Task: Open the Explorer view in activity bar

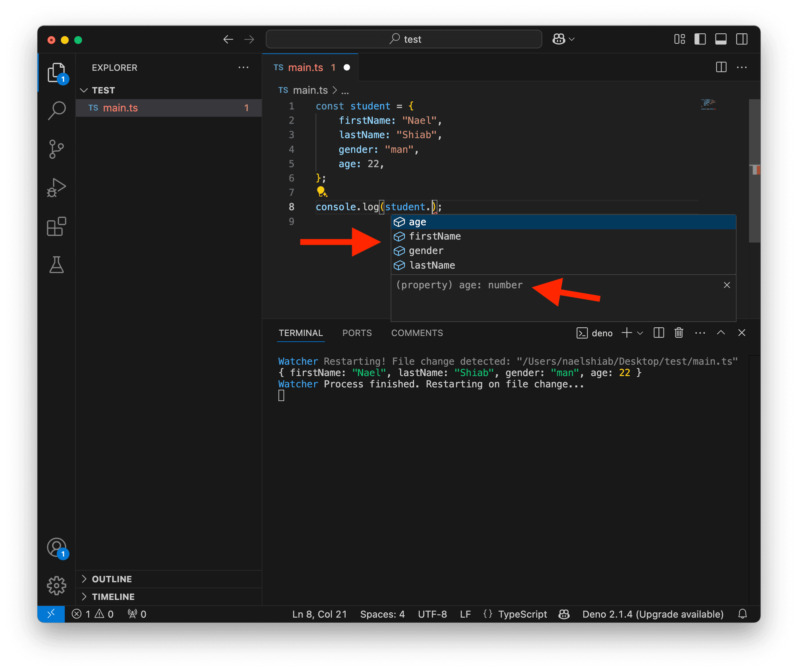Action: pyautogui.click(x=57, y=72)
